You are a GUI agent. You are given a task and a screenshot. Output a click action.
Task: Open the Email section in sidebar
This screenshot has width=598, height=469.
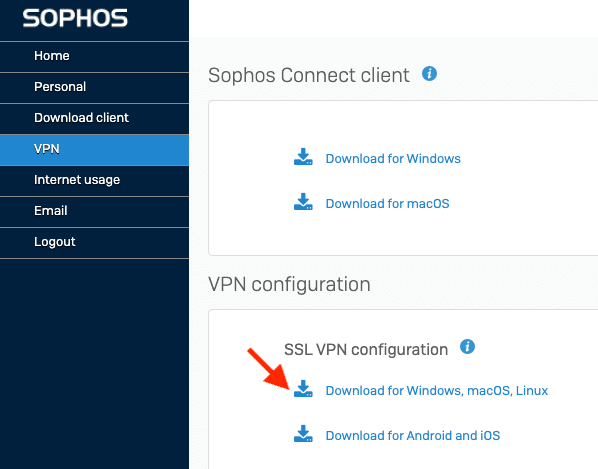point(94,212)
